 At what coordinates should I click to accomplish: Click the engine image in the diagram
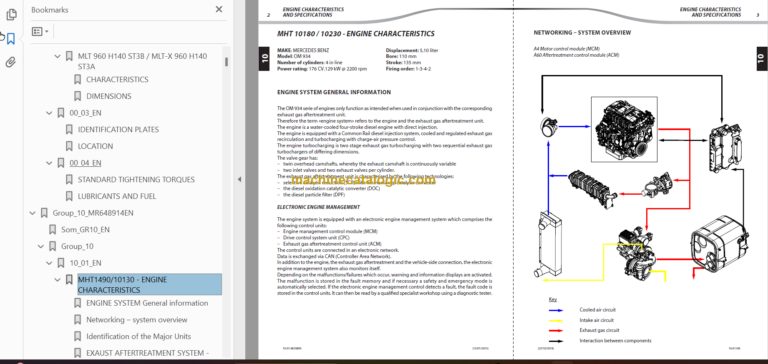pyautogui.click(x=623, y=129)
